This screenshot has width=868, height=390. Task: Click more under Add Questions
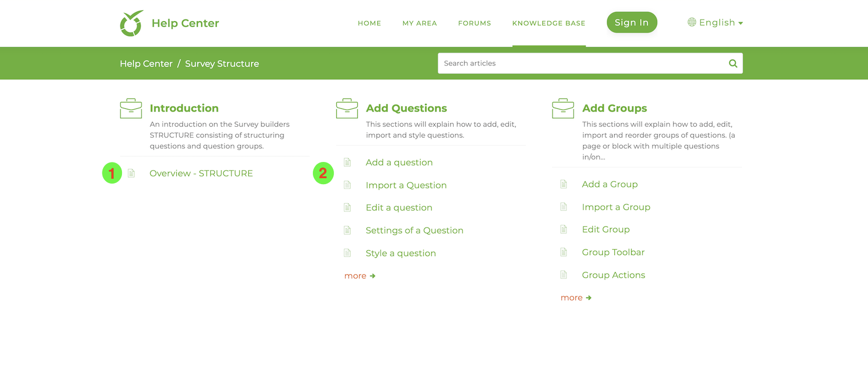(360, 276)
